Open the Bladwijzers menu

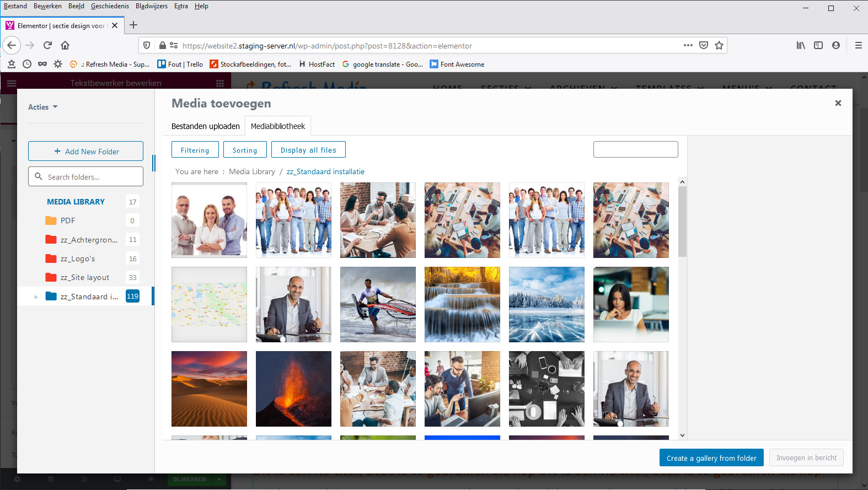[151, 6]
